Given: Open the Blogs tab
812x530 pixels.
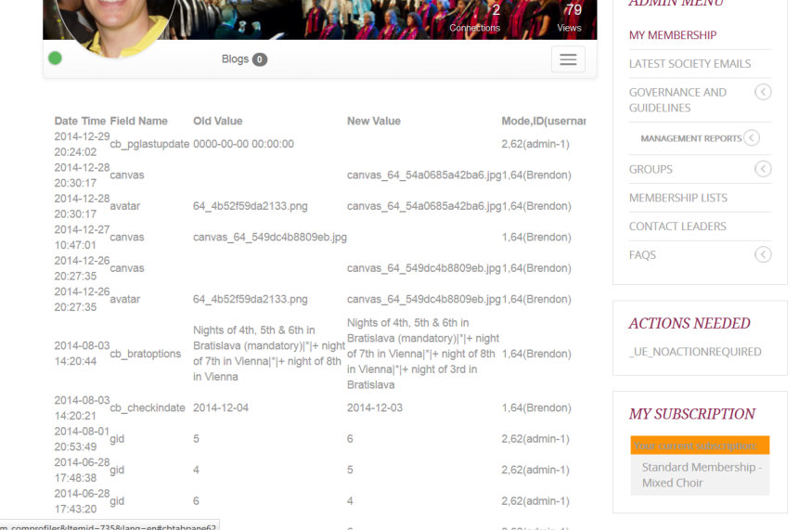Looking at the screenshot, I should pyautogui.click(x=244, y=59).
